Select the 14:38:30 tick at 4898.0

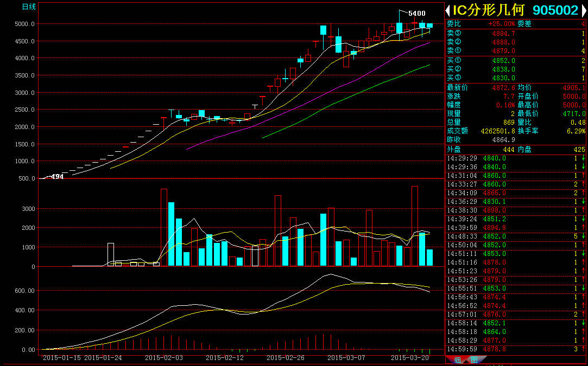pyautogui.click(x=516, y=210)
